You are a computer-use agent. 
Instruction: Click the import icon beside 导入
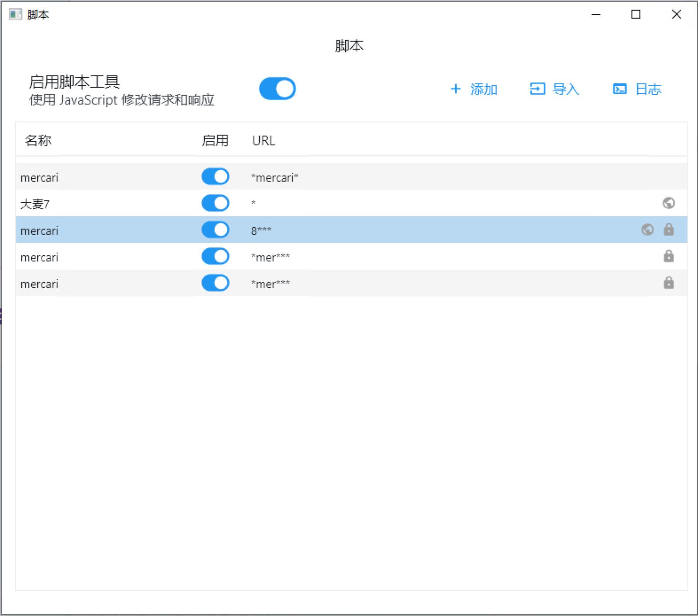pos(537,89)
